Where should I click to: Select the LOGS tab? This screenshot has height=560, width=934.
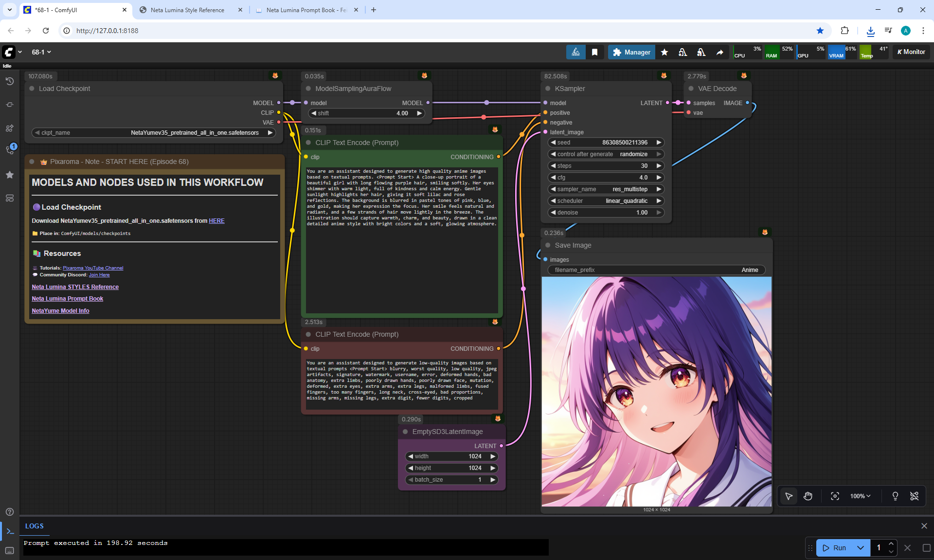[34, 526]
